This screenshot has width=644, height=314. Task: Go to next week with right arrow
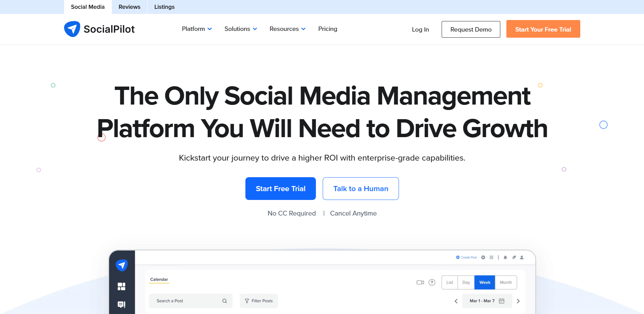tap(518, 301)
